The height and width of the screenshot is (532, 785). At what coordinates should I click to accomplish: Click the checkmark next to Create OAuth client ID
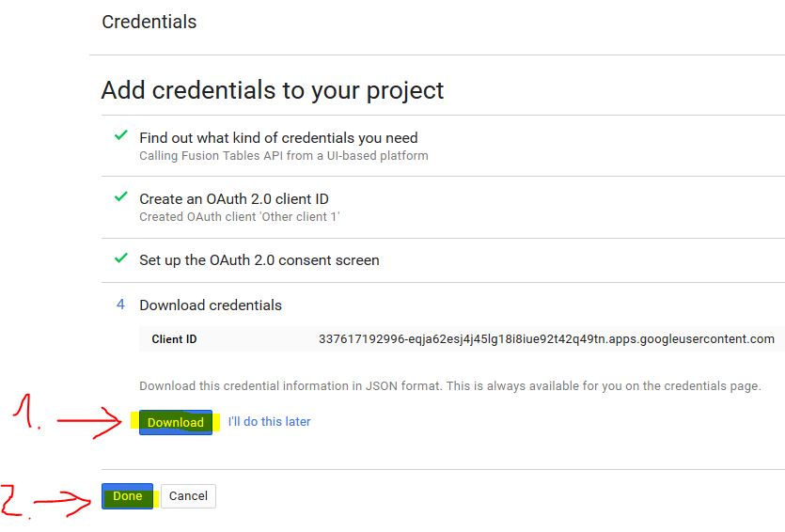pos(120,196)
